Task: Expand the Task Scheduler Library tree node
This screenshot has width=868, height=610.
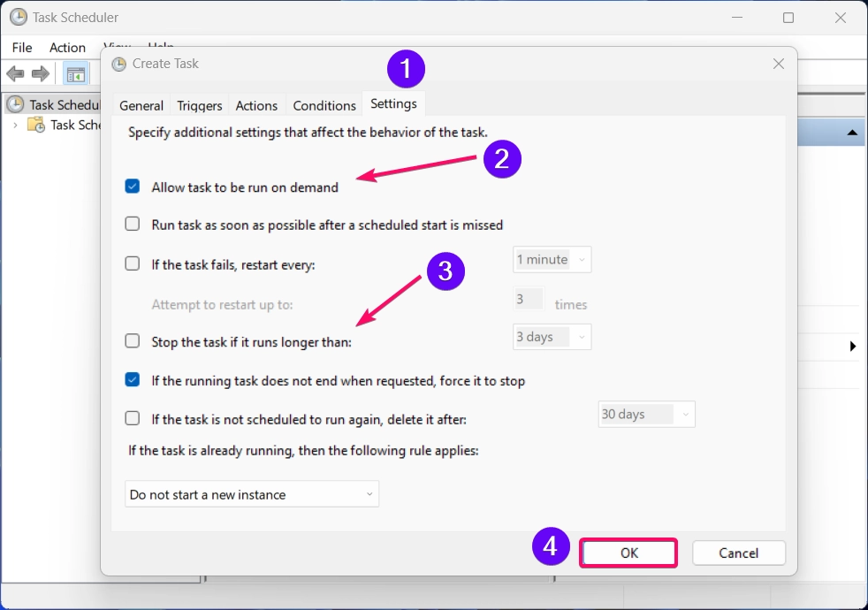Action: pos(16,126)
